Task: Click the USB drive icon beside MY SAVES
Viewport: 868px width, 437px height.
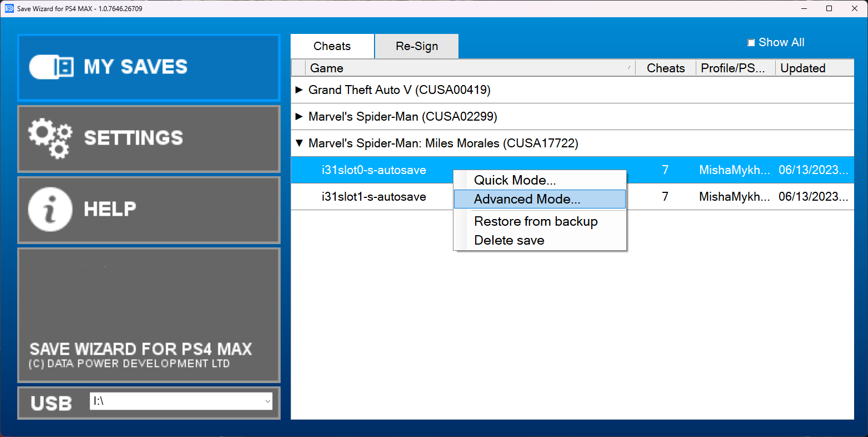Action: 51,67
